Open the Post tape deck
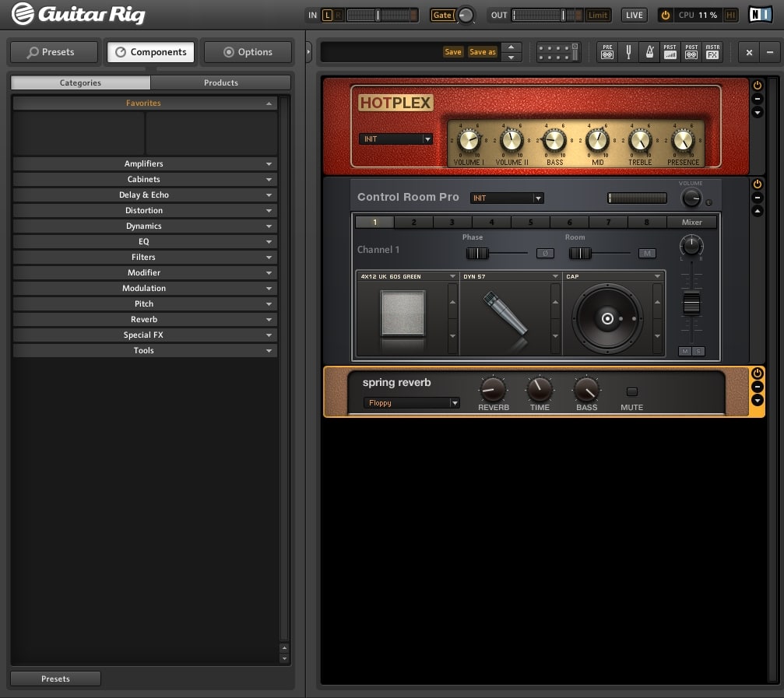The image size is (784, 698). click(691, 52)
